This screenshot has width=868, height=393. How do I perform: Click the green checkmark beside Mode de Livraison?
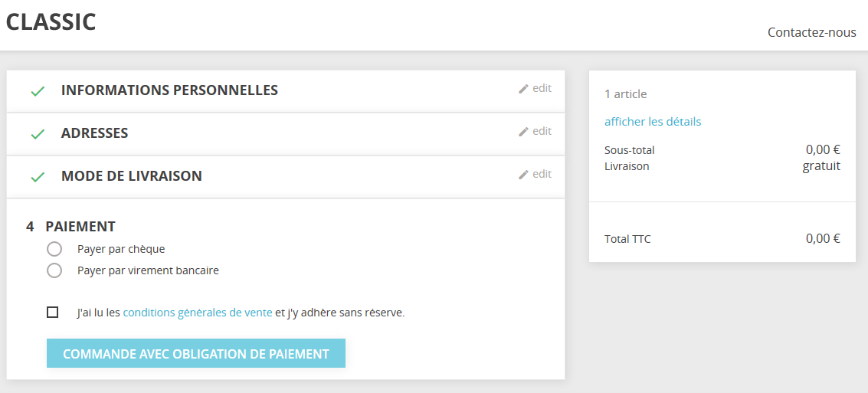(38, 177)
